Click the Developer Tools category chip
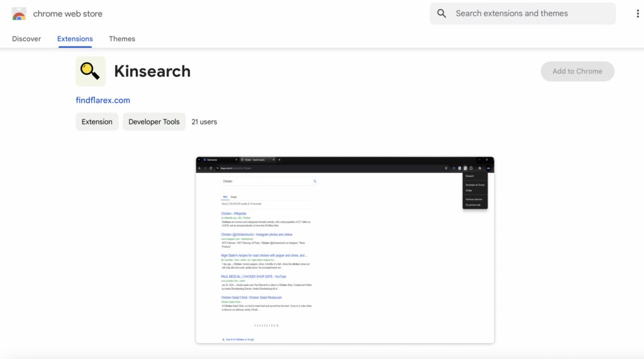Viewport: 644px width, 359px height. (154, 121)
